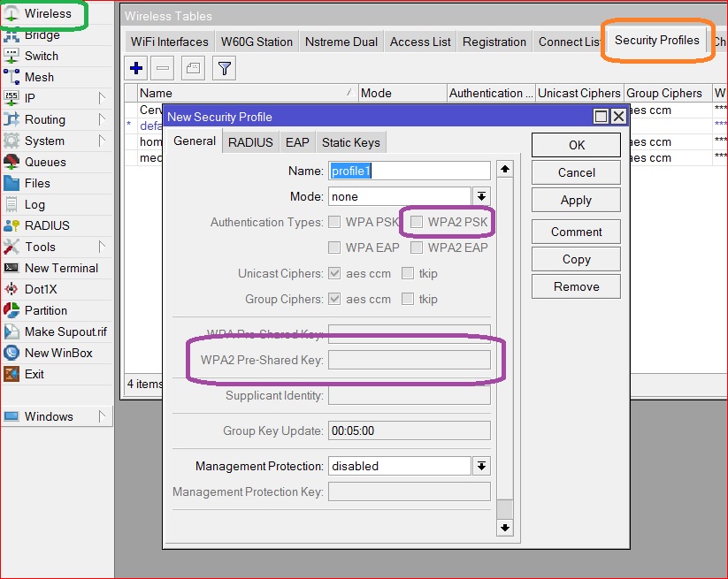This screenshot has width=728, height=579.
Task: Open the Switch menu icon
Action: pyautogui.click(x=11, y=56)
